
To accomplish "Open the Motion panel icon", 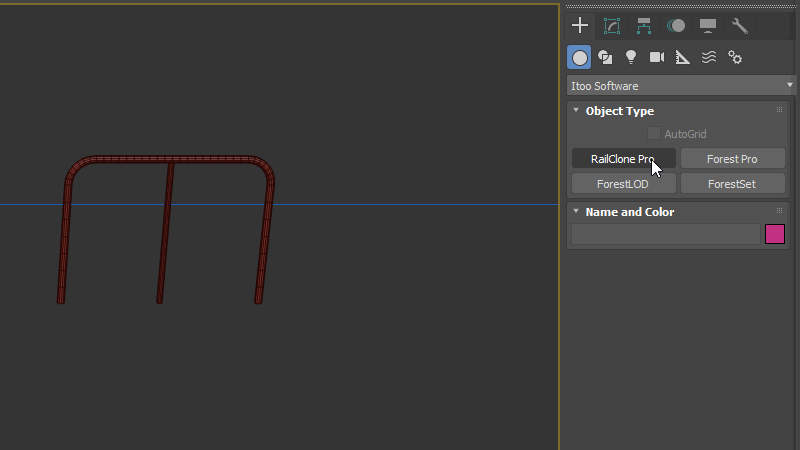I will coord(676,26).
